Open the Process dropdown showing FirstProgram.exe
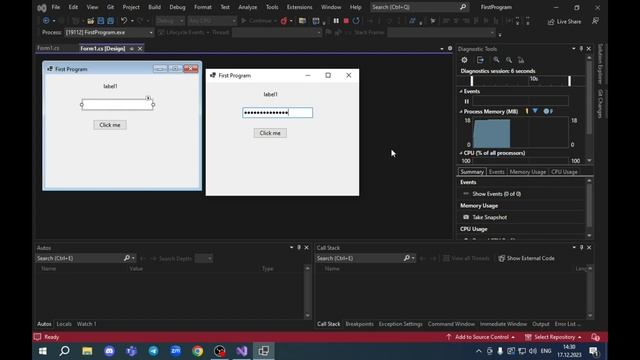640x360 pixels. [x=109, y=32]
